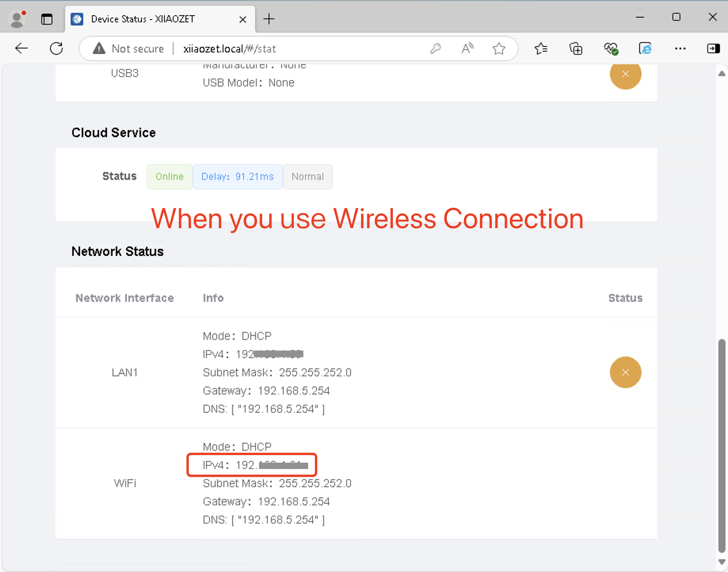728x572 pixels.
Task: Click the Delay 91.21ms indicator
Action: (x=237, y=177)
